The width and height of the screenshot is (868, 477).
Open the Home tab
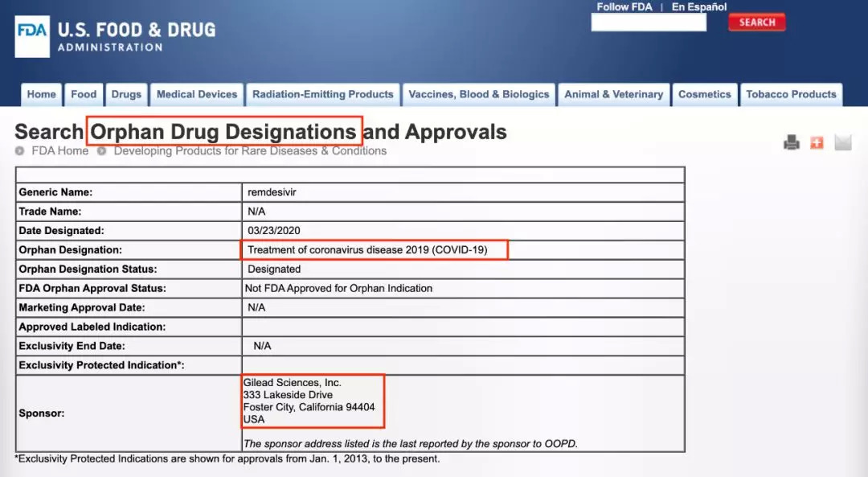point(42,94)
